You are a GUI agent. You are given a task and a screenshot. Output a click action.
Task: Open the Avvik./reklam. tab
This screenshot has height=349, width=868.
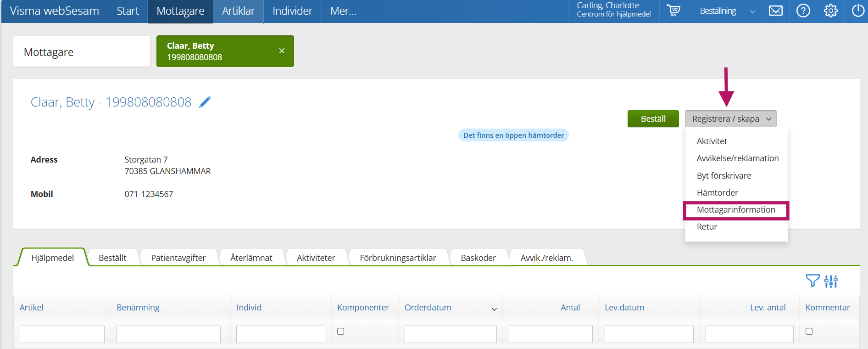pyautogui.click(x=546, y=258)
